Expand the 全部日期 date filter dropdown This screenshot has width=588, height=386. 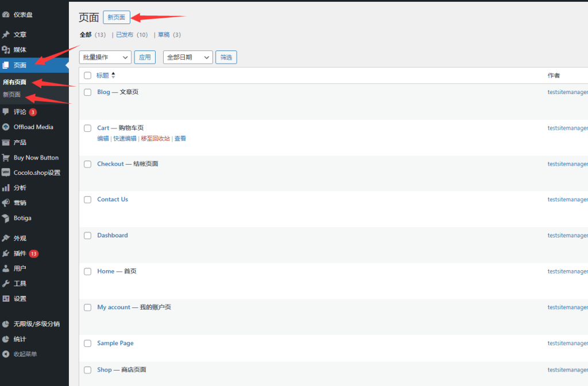click(188, 57)
